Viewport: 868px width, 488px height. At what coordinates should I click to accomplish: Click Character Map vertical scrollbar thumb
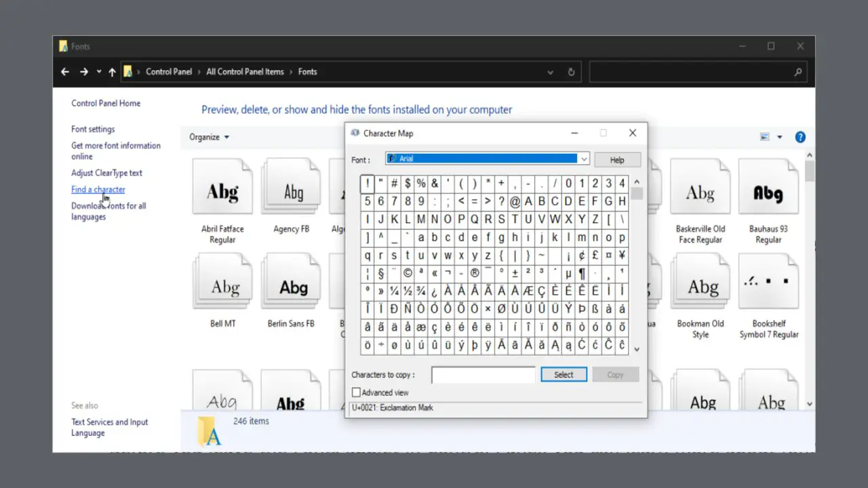[x=636, y=194]
